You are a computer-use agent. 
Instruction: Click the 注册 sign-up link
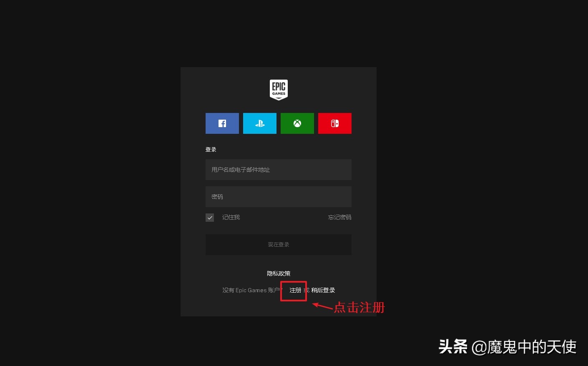click(x=295, y=290)
